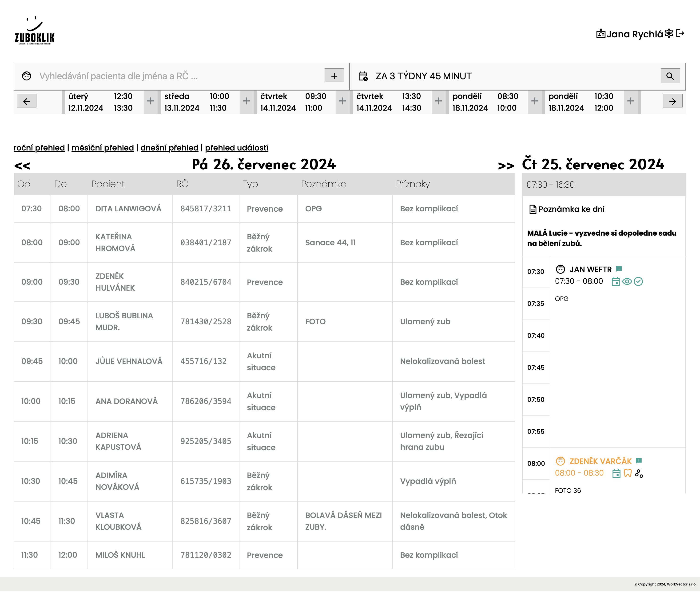
Task: Click three-circles icon on Zdeněk Varčák appointment
Action: [639, 473]
